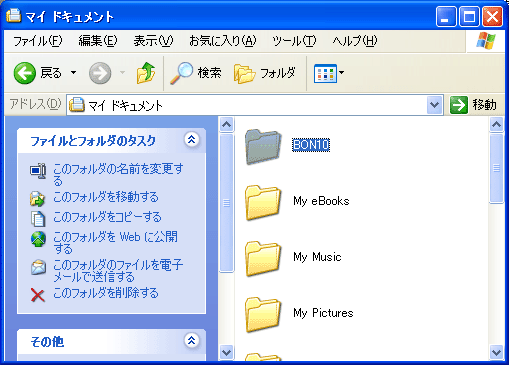Image resolution: width=509 pixels, height=365 pixels.
Task: Click このフォルダを Web に公開する link
Action: (116, 243)
